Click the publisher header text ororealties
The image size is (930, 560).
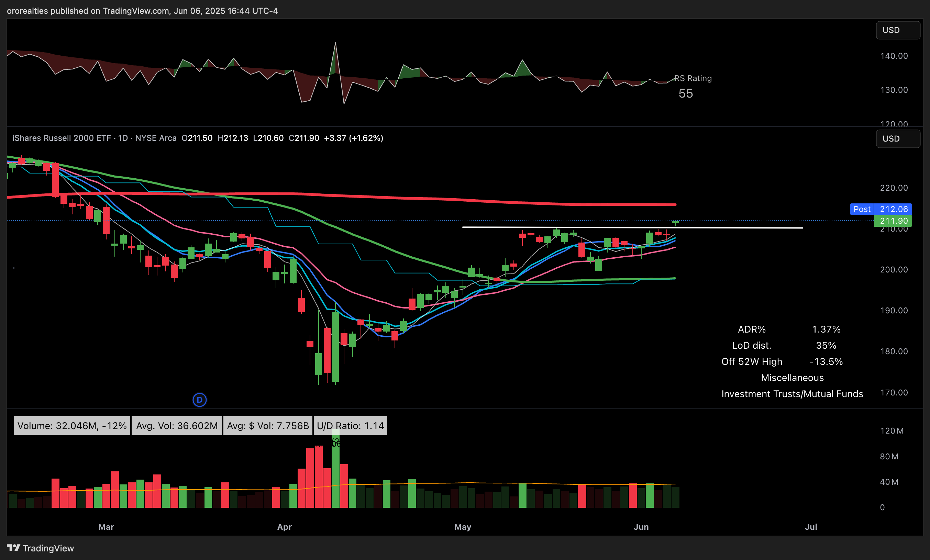[27, 11]
